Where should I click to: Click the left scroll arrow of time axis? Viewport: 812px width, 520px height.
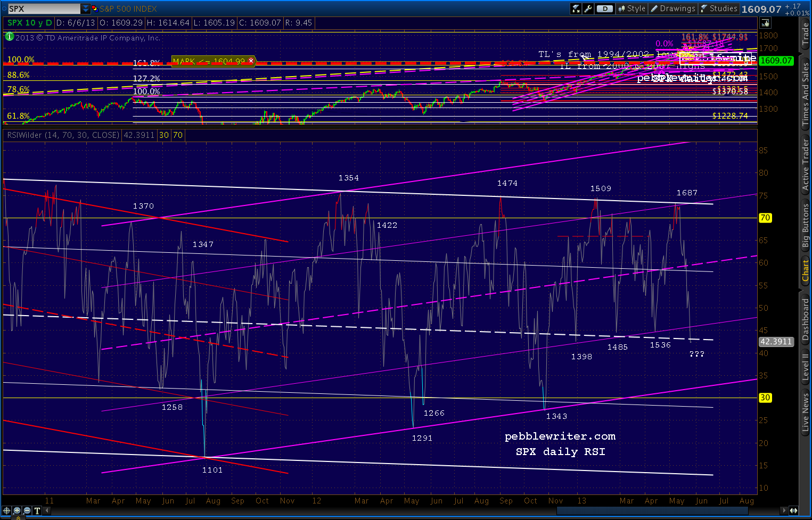pyautogui.click(x=47, y=511)
